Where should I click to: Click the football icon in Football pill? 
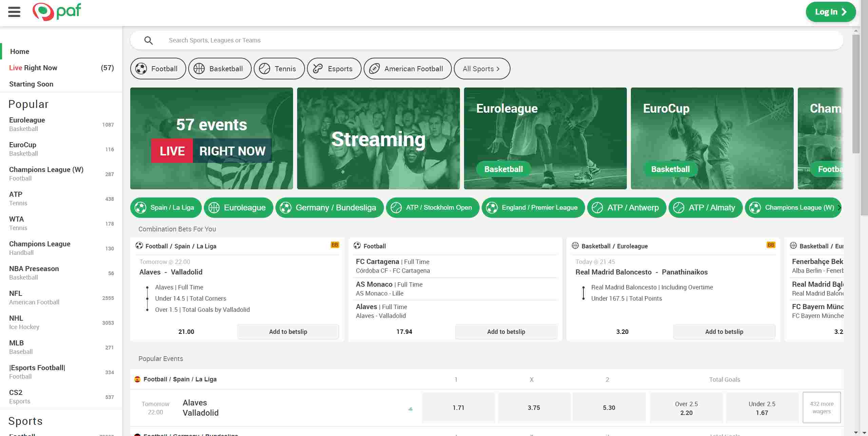pos(141,69)
